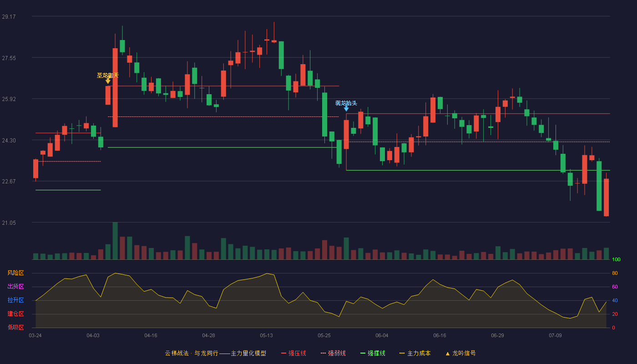Screen dimensions: 637x364
Task: Click the 04-03 date label
Action: [93, 335]
